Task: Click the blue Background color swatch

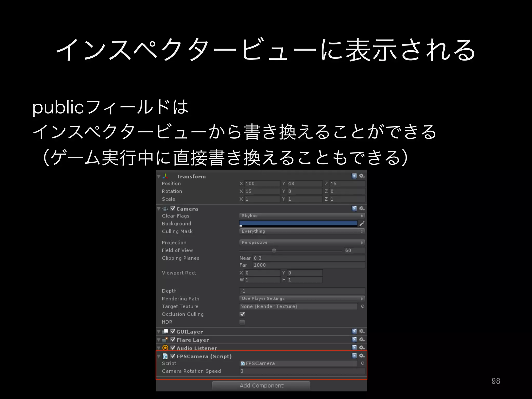Action: (298, 223)
